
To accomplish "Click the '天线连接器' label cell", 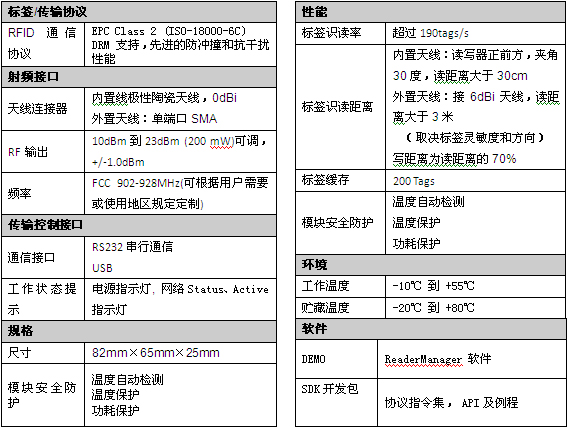I will [43, 109].
